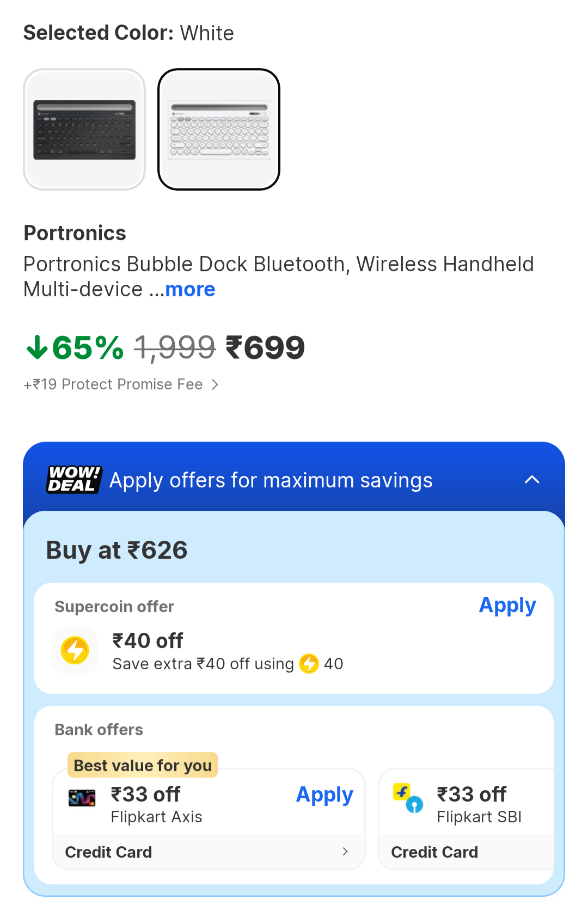Open the Flipkart SBI Credit Card row
The height and width of the screenshot is (917, 588).
(434, 852)
